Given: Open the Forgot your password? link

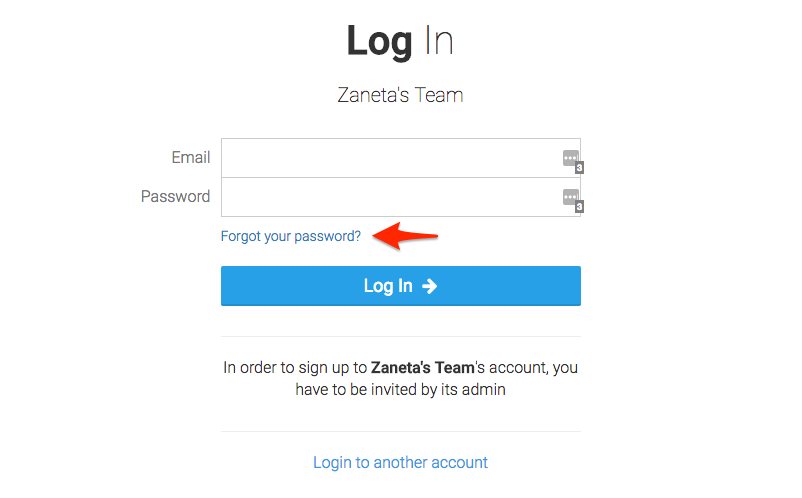Looking at the screenshot, I should (291, 236).
